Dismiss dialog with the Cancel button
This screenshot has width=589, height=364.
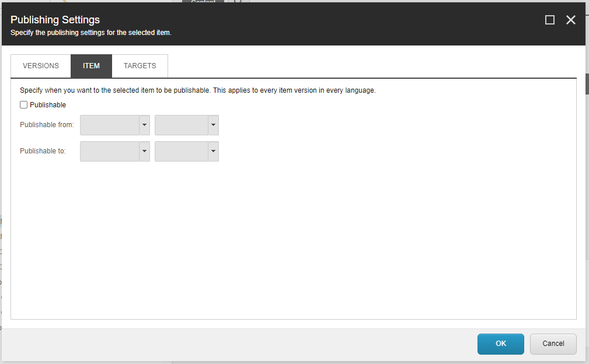click(553, 344)
